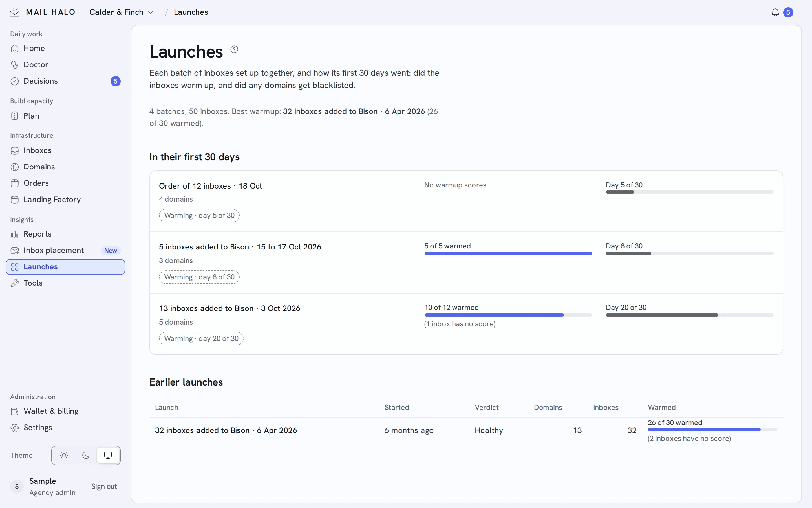Click the help icon beside Launches heading
The height and width of the screenshot is (508, 812).
pos(234,49)
